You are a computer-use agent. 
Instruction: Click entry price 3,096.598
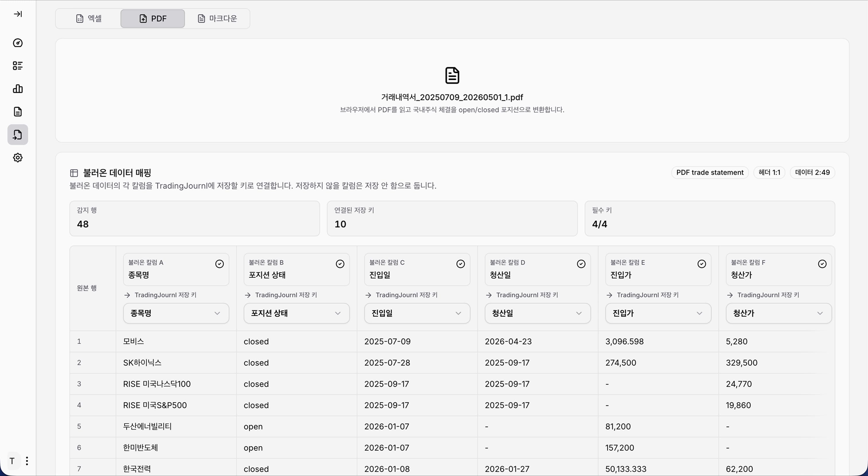(624, 341)
